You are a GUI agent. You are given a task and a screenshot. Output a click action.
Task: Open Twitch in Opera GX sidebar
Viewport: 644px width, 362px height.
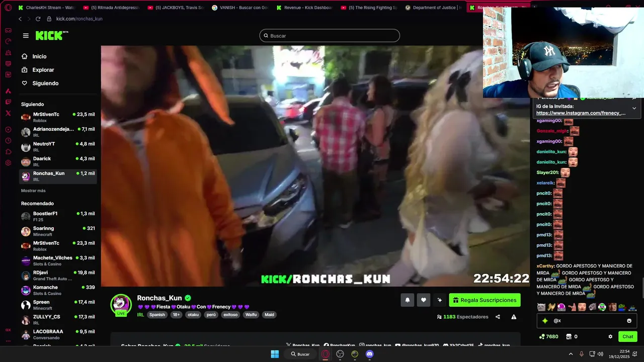(8, 103)
